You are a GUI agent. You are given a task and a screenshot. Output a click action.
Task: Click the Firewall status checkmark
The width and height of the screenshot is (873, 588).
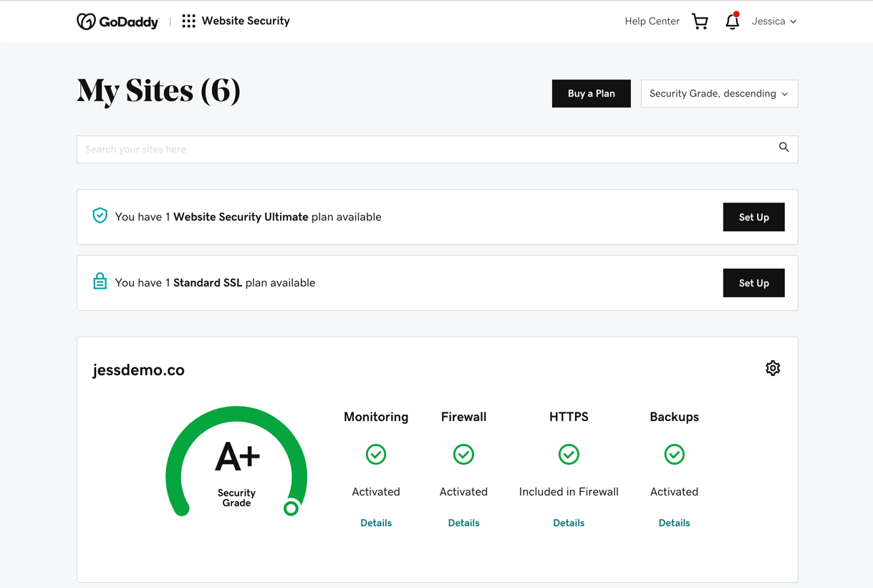pyautogui.click(x=463, y=454)
